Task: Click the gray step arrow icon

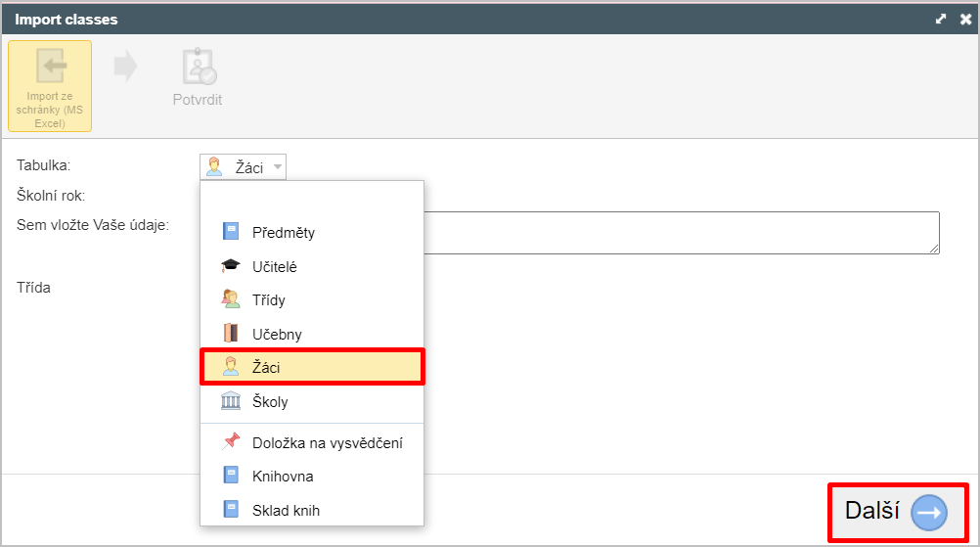Action: pos(125,67)
